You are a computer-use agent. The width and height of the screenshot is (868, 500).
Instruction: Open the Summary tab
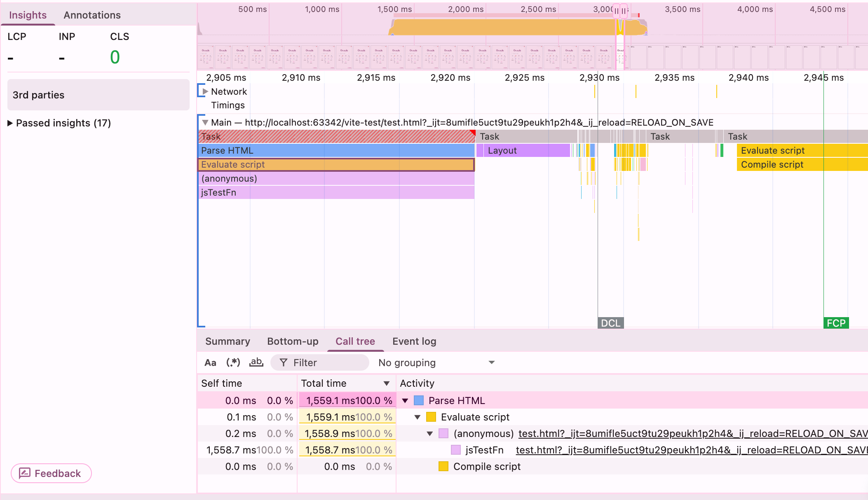pos(228,341)
